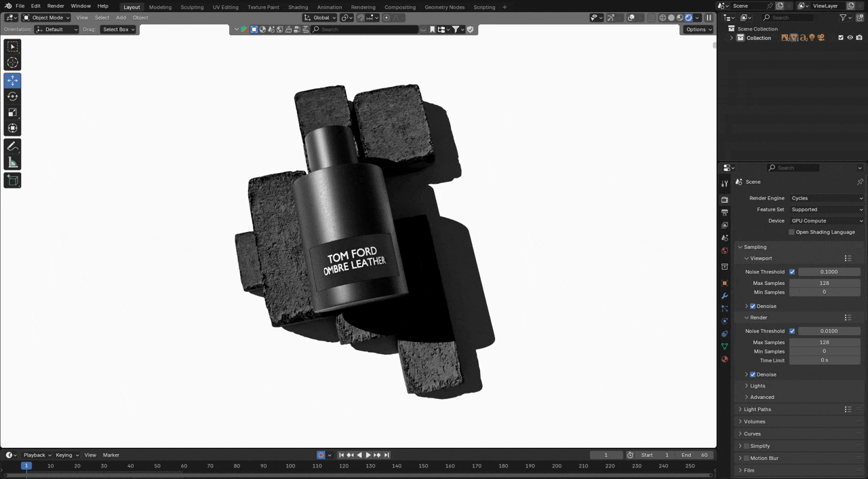Enable Open Shading Language checkbox
Screen dimensions: 868x479
(x=791, y=232)
